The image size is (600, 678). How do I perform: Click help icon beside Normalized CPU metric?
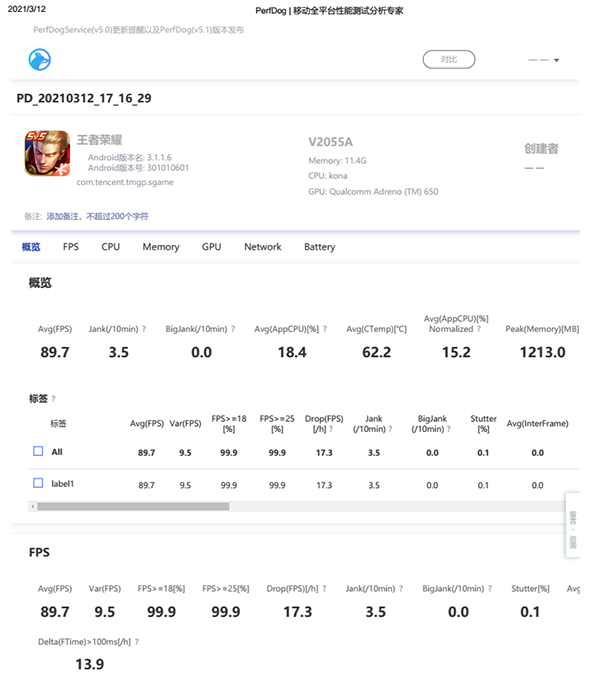point(480,329)
